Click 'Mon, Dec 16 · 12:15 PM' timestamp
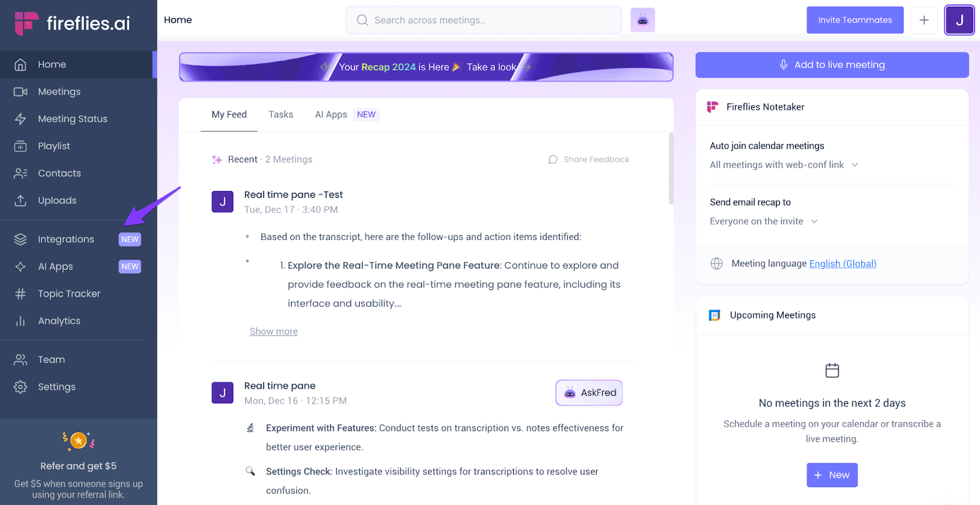Image resolution: width=980 pixels, height=505 pixels. click(295, 401)
